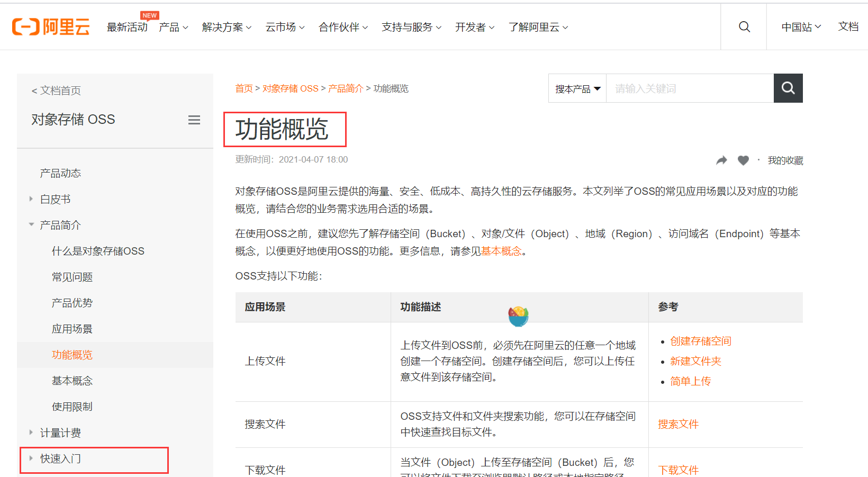The image size is (868, 477).
Task: Click the hamburger icon beside 对象存储 OSS
Action: pos(194,120)
